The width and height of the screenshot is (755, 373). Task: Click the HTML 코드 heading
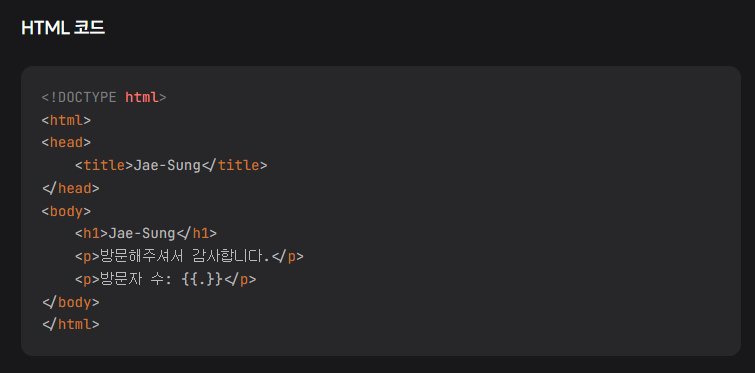coord(63,28)
